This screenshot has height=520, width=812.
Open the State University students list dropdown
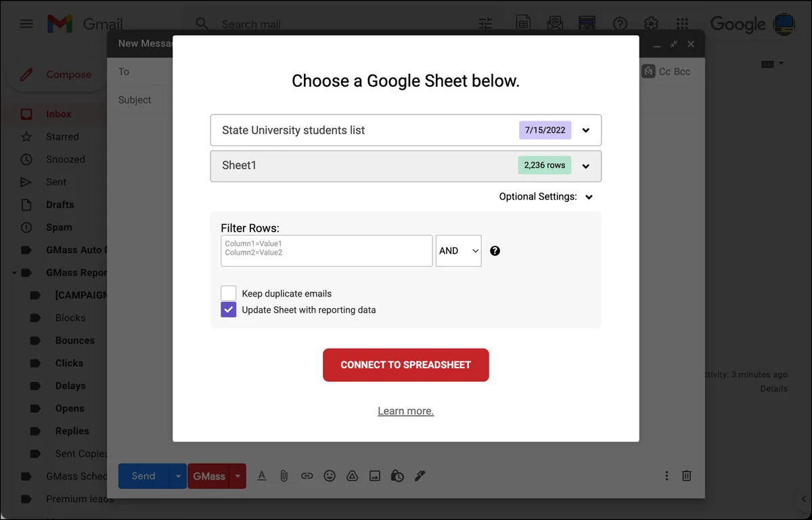pyautogui.click(x=406, y=130)
